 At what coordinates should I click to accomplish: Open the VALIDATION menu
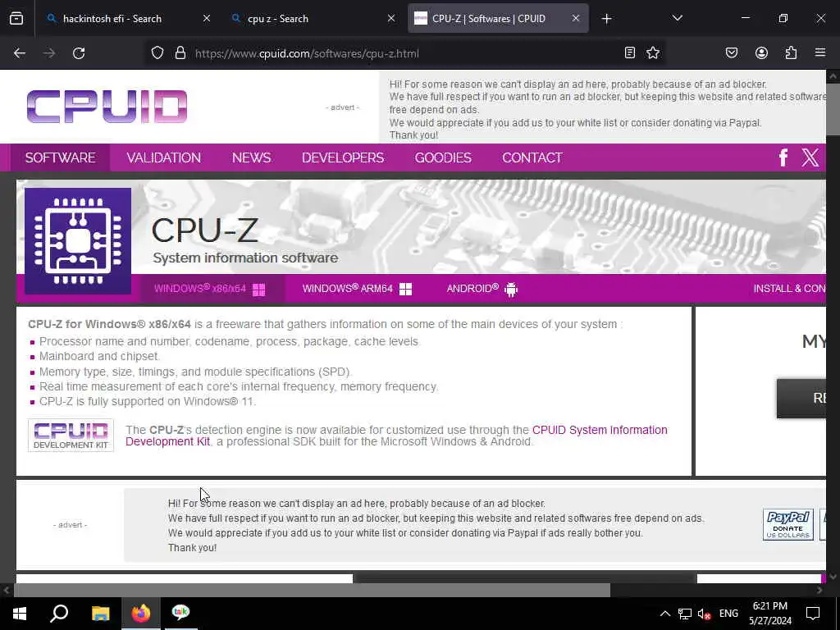[x=164, y=157]
